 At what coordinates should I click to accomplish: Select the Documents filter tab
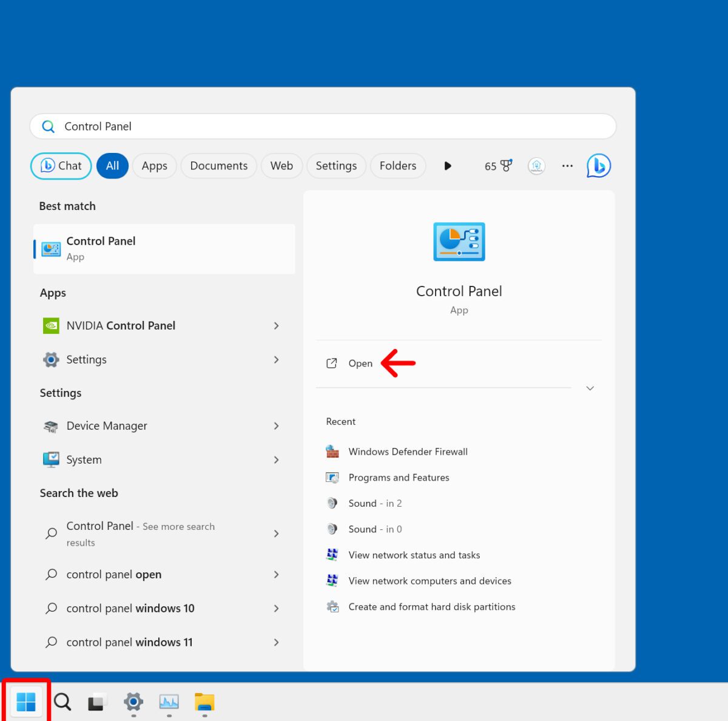pos(218,166)
